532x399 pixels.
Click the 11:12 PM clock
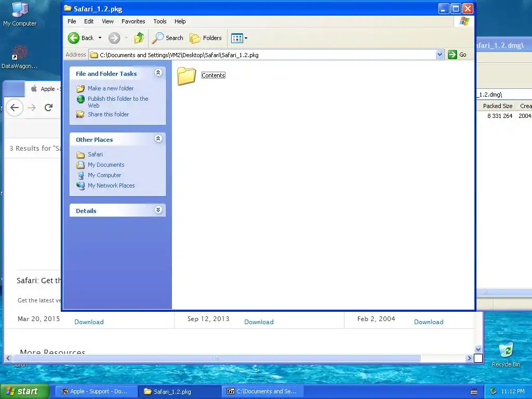pos(513,392)
